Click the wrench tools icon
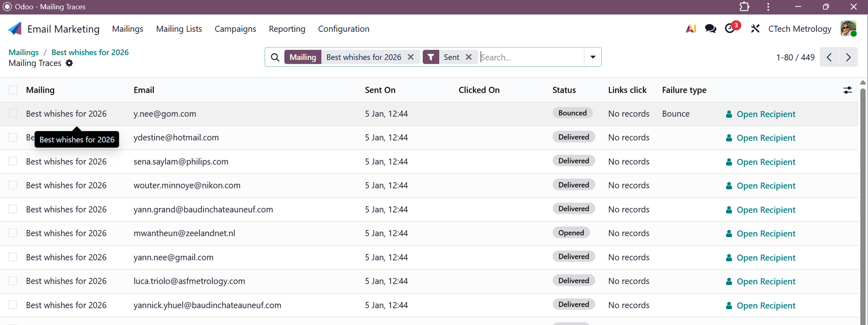The width and height of the screenshot is (868, 325). [755, 29]
